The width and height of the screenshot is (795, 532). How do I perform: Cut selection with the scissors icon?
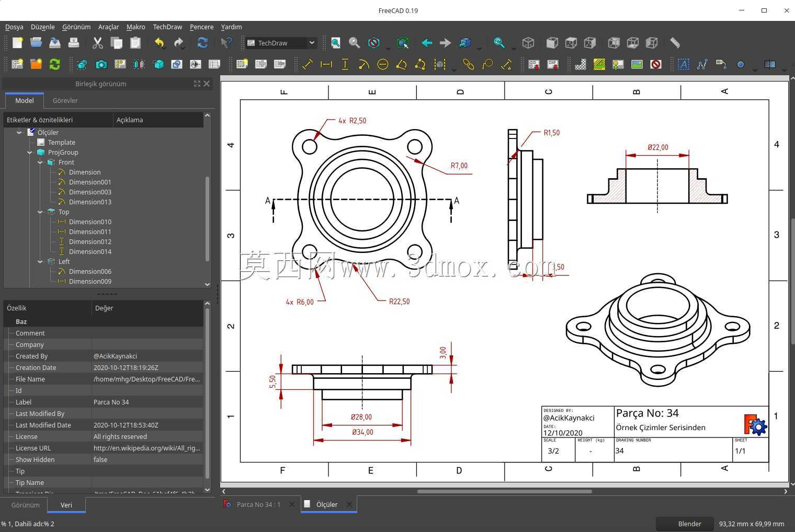(97, 43)
